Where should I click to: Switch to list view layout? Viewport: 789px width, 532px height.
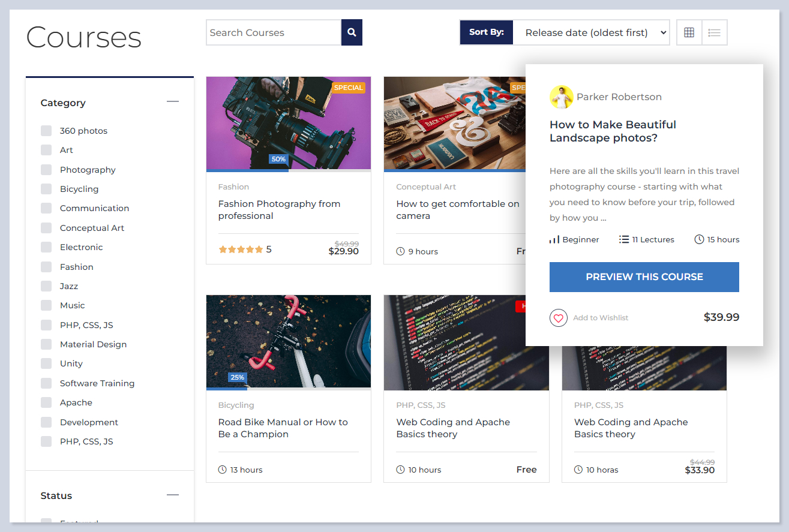pos(714,32)
